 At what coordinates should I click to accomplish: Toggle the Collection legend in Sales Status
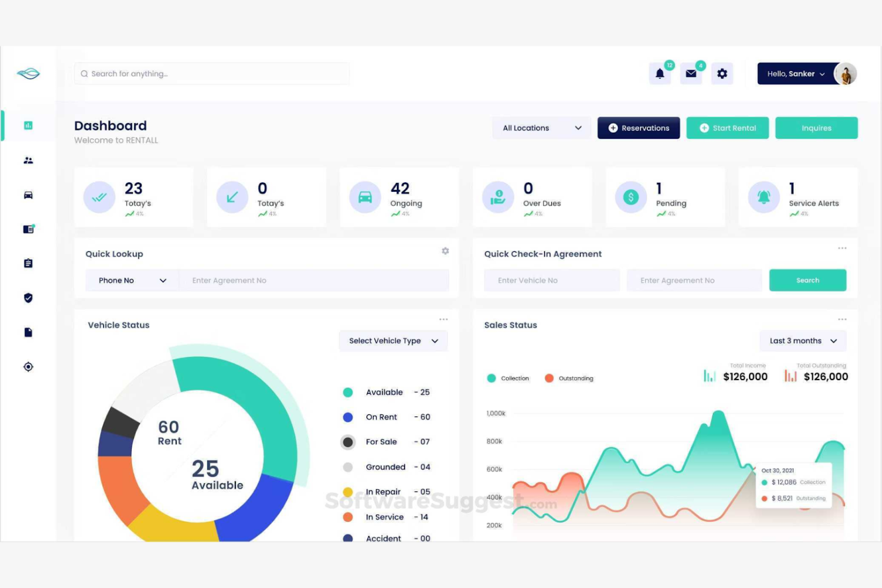click(508, 378)
